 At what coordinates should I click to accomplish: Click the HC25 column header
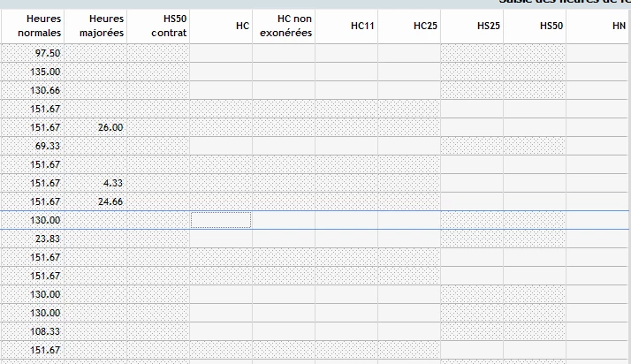(x=409, y=27)
